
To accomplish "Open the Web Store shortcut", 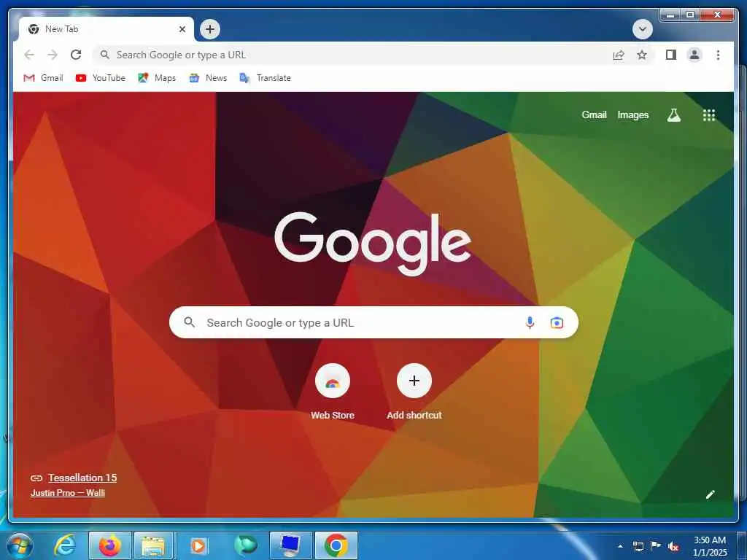I will 333,392.
